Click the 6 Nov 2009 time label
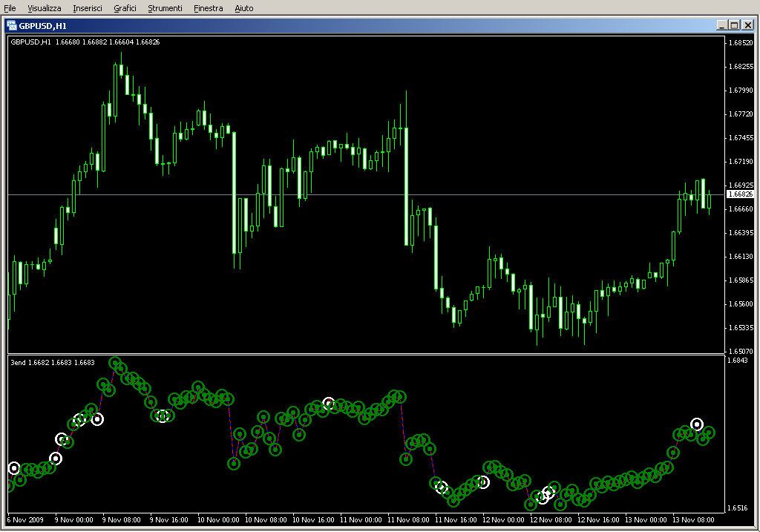 (26, 520)
